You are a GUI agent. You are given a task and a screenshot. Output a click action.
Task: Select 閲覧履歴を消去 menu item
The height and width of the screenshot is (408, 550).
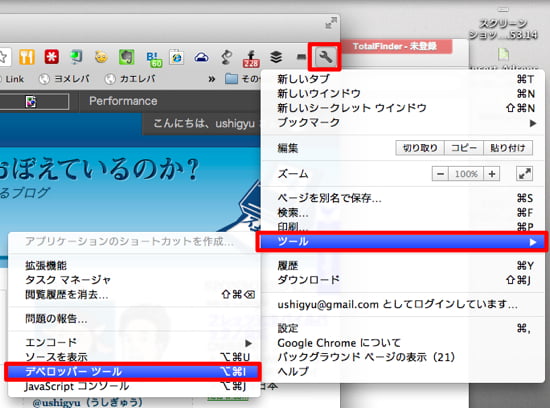point(134,294)
